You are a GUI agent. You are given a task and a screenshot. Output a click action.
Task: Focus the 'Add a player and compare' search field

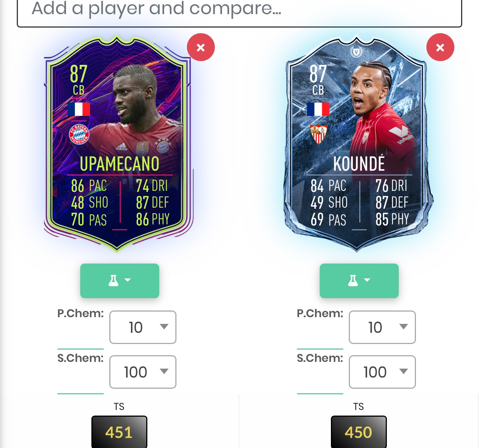tap(239, 11)
